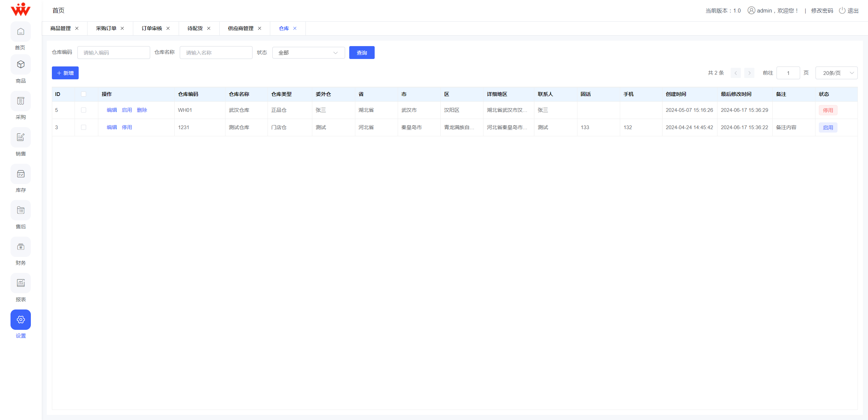Check the row checkbox for WH01 warehouse

(84, 110)
